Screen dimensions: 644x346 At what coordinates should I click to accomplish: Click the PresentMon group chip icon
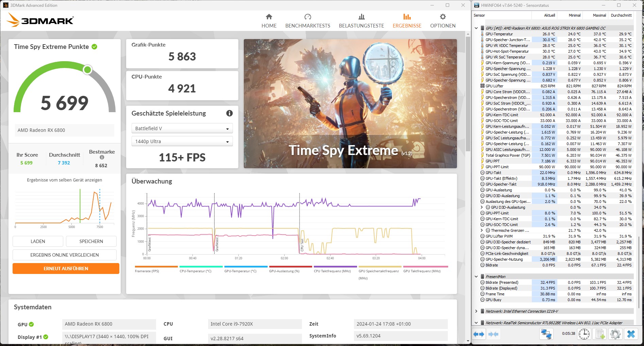click(x=482, y=277)
